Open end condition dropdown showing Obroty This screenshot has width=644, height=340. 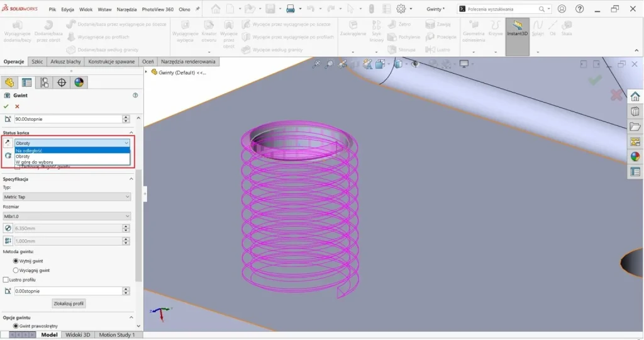tap(72, 143)
